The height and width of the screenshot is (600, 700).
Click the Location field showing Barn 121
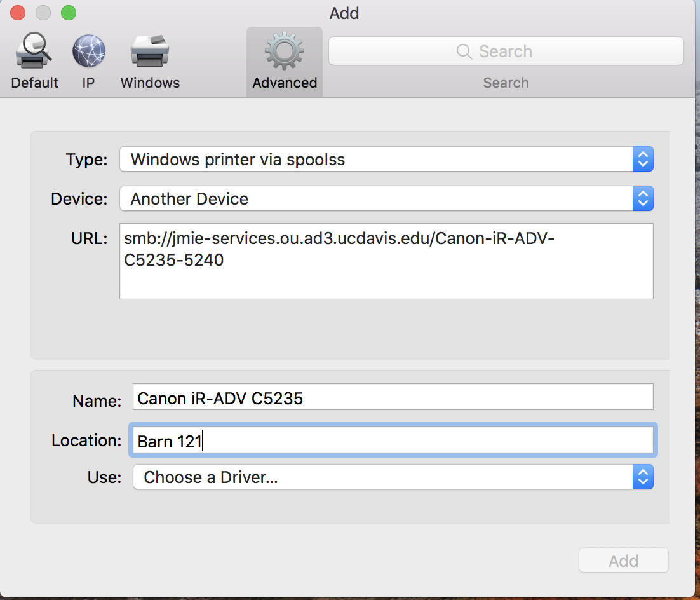tap(393, 440)
